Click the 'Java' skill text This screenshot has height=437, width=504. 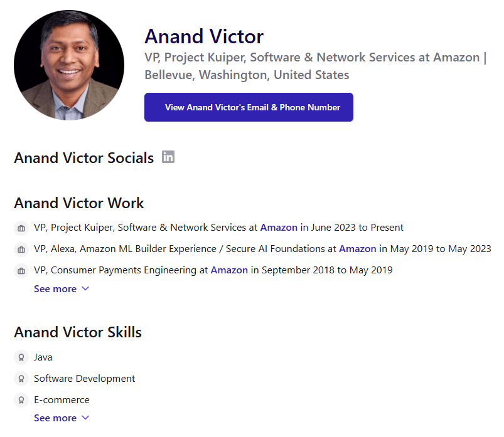coord(43,357)
